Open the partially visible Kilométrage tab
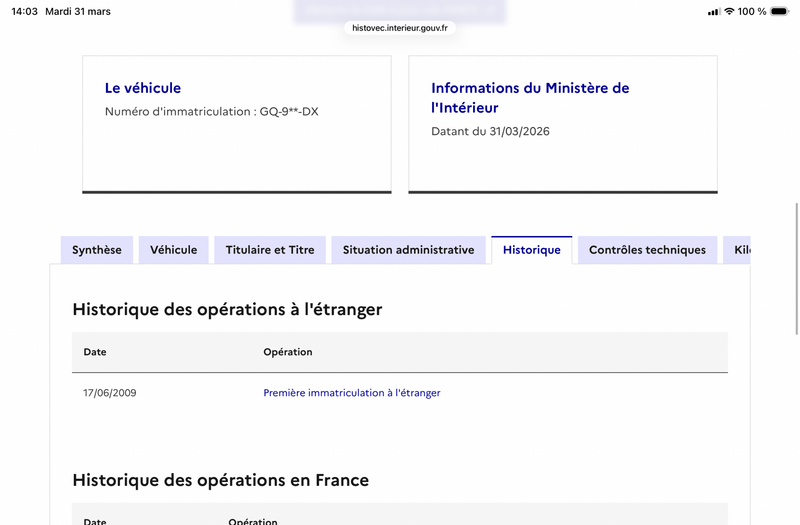Image resolution: width=800 pixels, height=525 pixels. point(737,250)
